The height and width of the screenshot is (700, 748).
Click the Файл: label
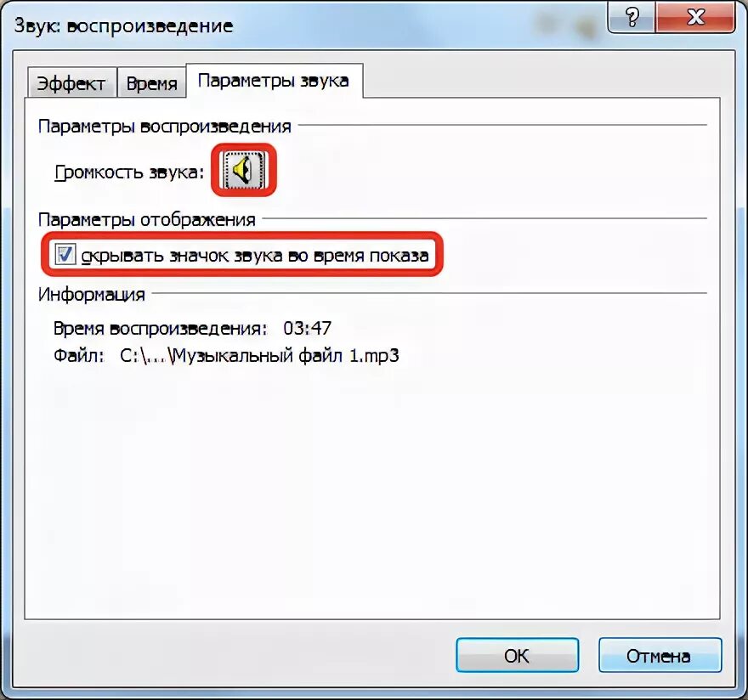79,356
